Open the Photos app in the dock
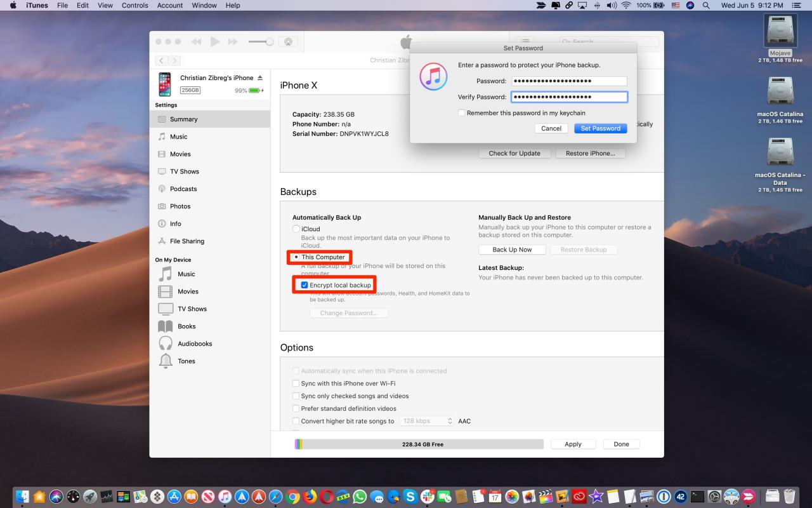This screenshot has width=812, height=508. pos(512,497)
